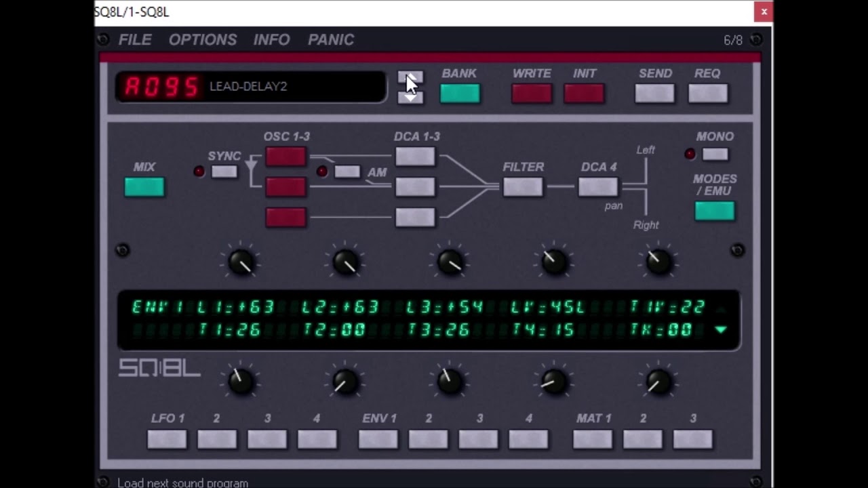Click the PANIC menu item
868x488 pixels.
tap(331, 39)
